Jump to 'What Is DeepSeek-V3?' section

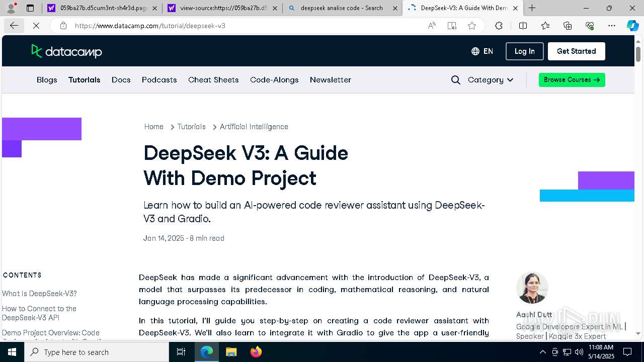[39, 294]
